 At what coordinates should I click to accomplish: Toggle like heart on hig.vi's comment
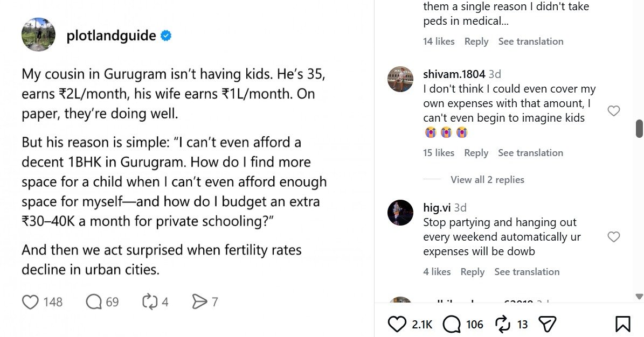pos(614,237)
